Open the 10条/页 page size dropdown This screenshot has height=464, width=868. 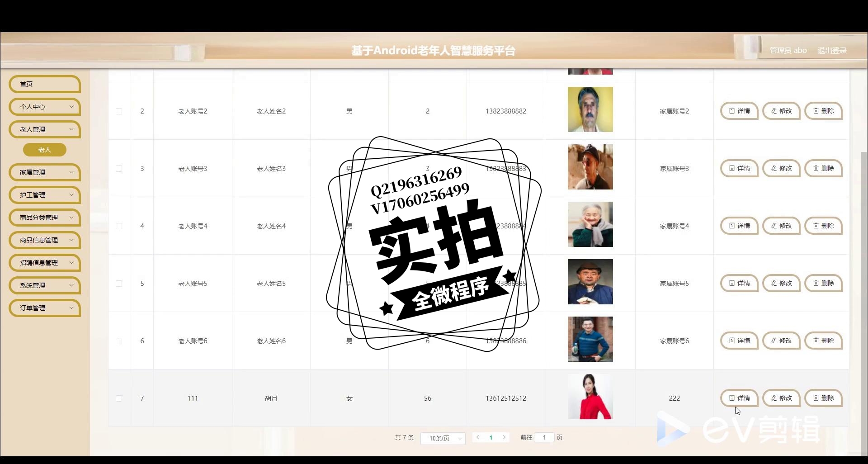pos(443,438)
